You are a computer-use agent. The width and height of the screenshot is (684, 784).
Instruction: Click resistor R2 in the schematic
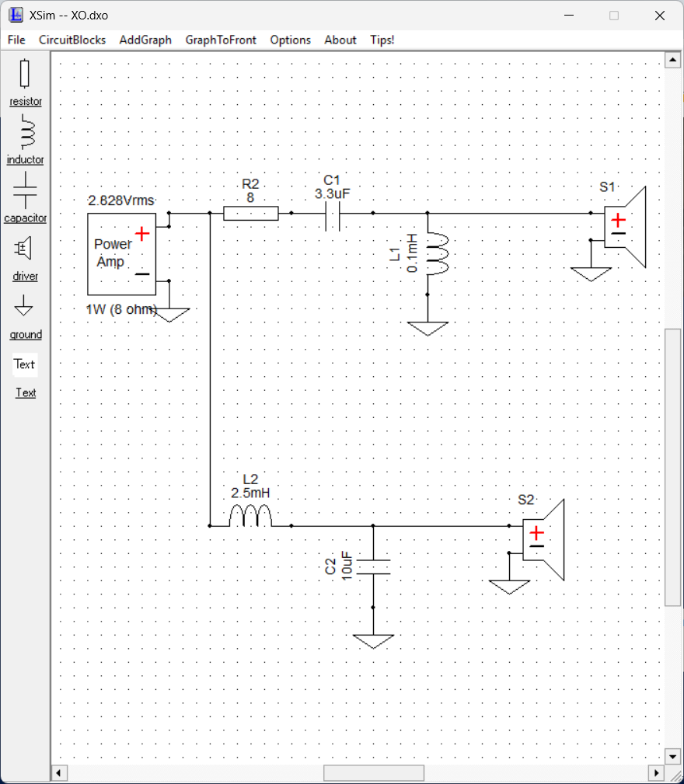(x=250, y=213)
